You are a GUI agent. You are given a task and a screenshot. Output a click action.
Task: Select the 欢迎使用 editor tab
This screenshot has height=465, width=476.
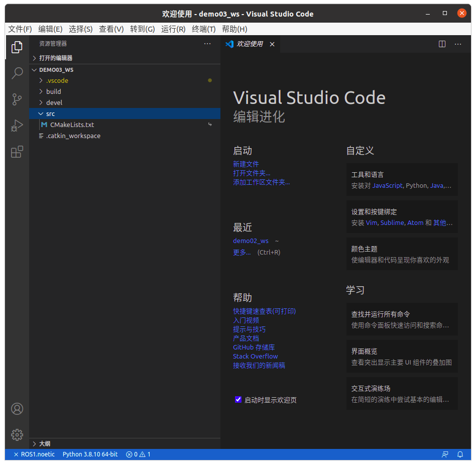[251, 44]
